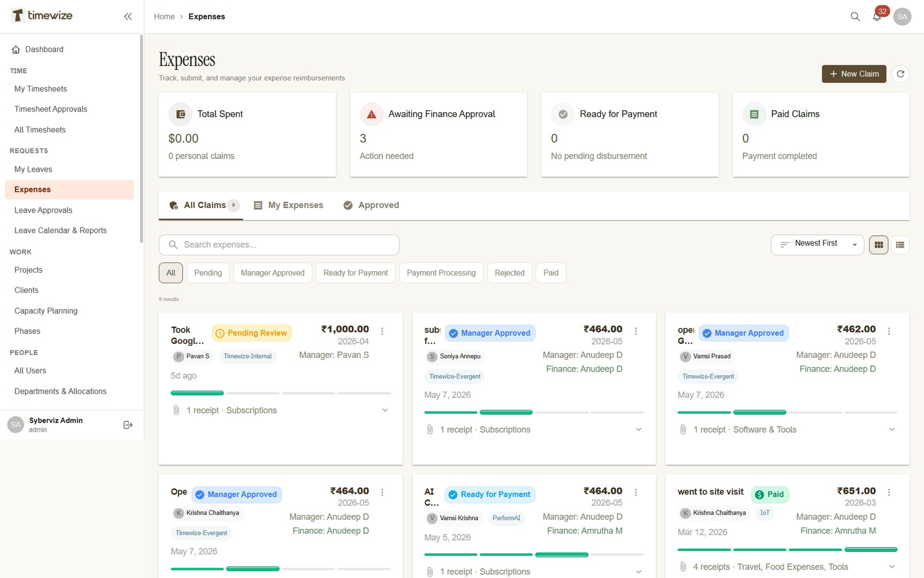Click the Ready for Payment check icon
Viewport: 924px width, 578px height.
562,114
